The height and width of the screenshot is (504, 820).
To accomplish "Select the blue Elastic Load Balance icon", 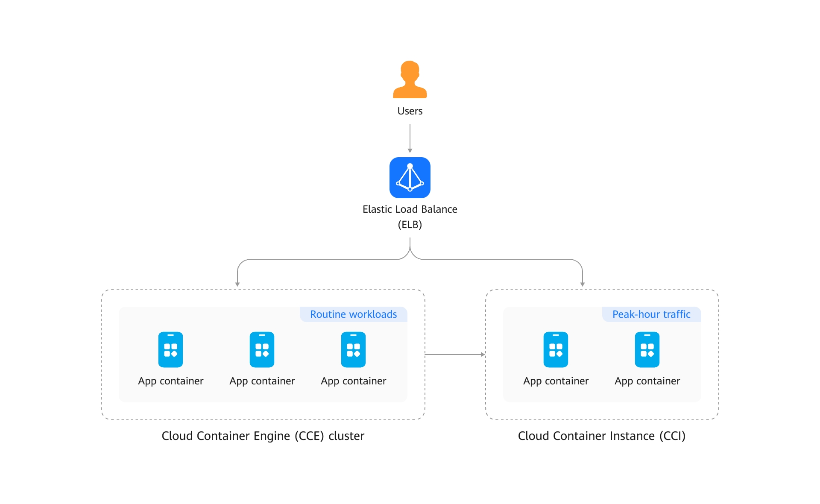I will [410, 178].
